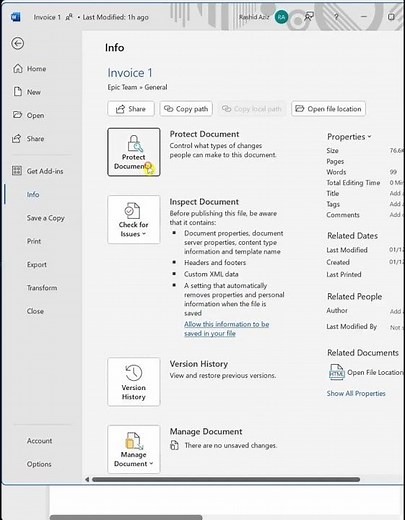Image resolution: width=405 pixels, height=520 pixels.
Task: Click the Copy path button
Action: pos(186,109)
